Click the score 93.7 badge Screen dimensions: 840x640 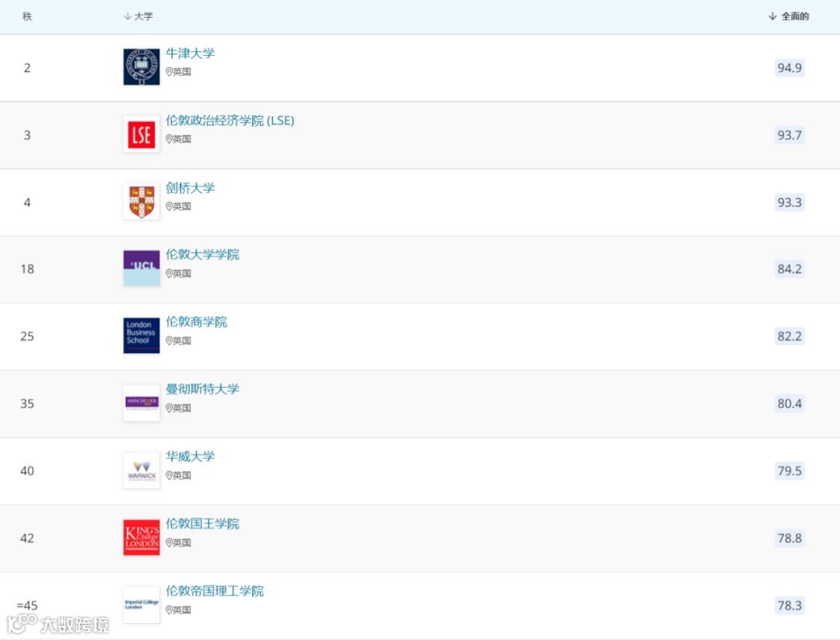tap(789, 135)
